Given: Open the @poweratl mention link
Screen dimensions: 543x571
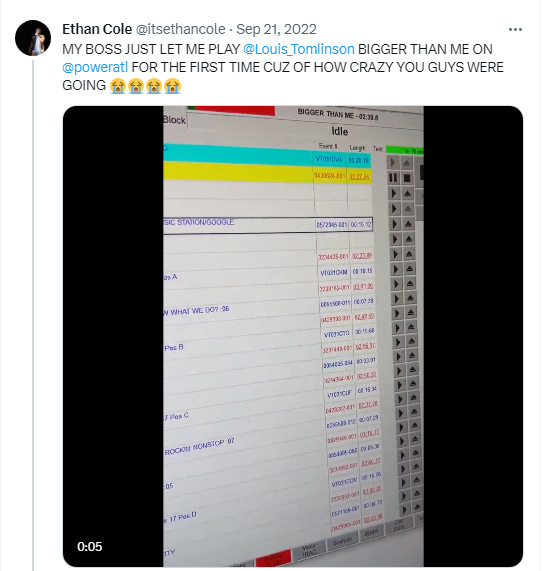Looking at the screenshot, I should pyautogui.click(x=95, y=67).
